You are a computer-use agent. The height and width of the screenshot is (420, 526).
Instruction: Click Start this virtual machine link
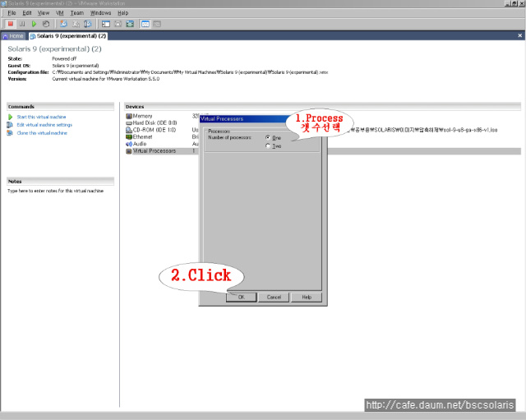[x=41, y=117]
